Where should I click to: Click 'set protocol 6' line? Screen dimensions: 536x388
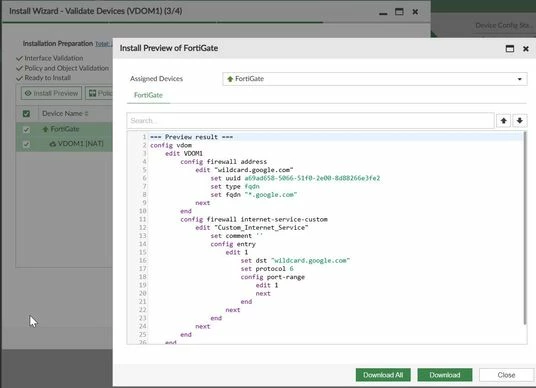coord(267,269)
